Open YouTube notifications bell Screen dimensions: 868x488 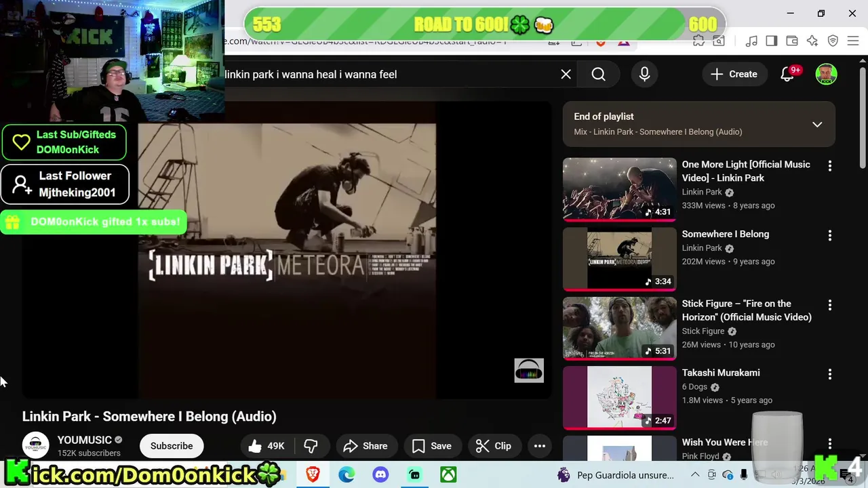tap(787, 75)
